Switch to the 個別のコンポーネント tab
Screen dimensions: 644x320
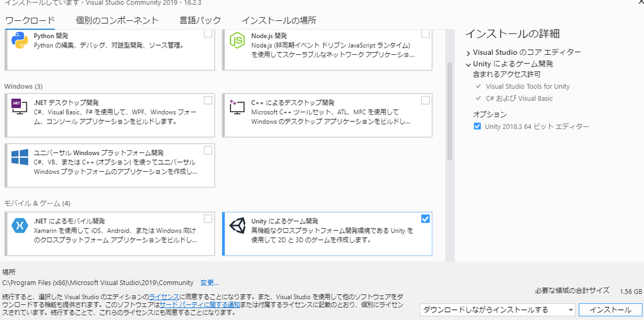tap(118, 19)
